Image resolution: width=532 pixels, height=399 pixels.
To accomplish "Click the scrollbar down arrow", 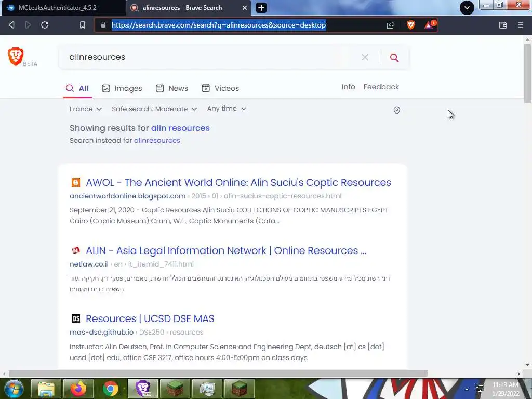I will coord(527,365).
